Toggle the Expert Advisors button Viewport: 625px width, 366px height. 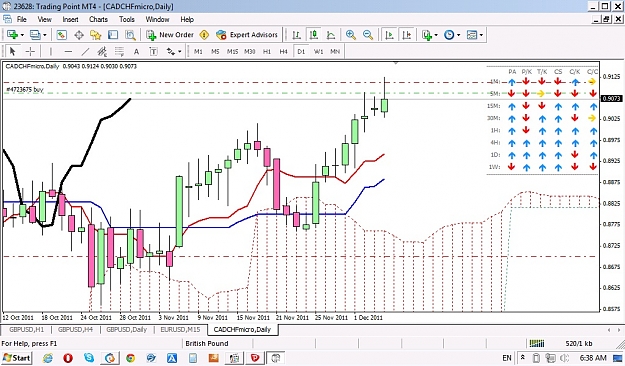247,35
